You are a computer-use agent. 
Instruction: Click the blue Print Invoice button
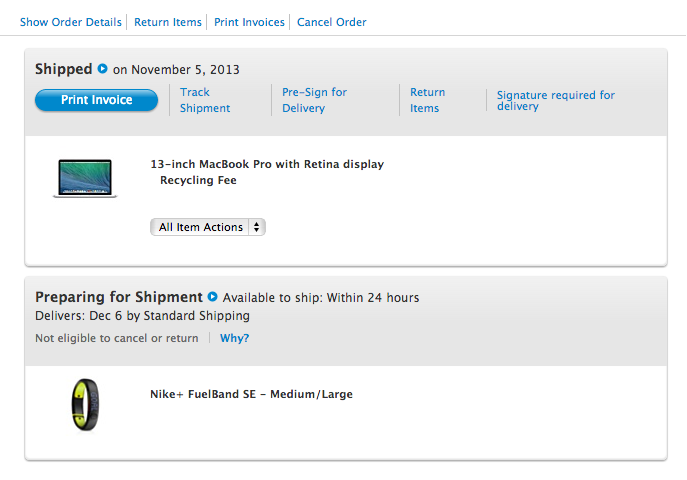(96, 100)
